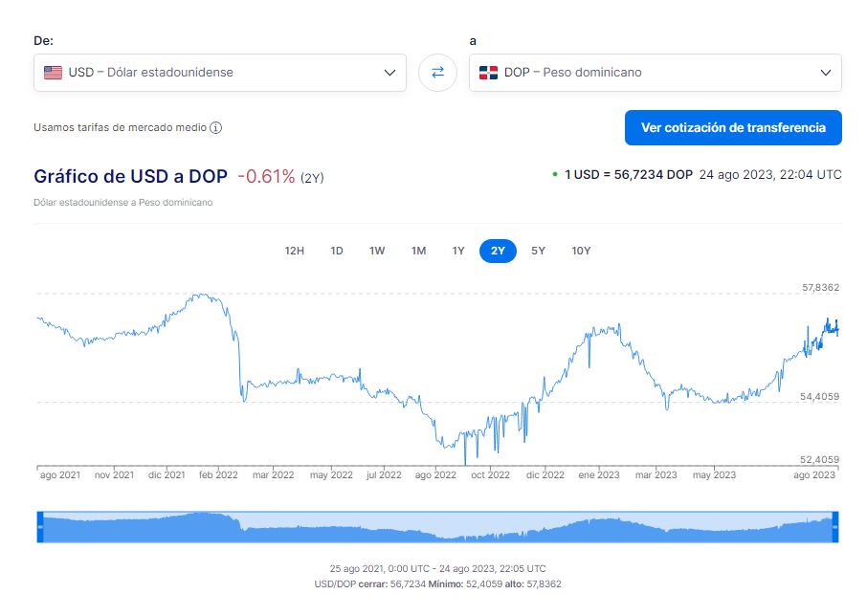Click Ver cotización de transferencia button
The image size is (867, 616).
(x=733, y=127)
